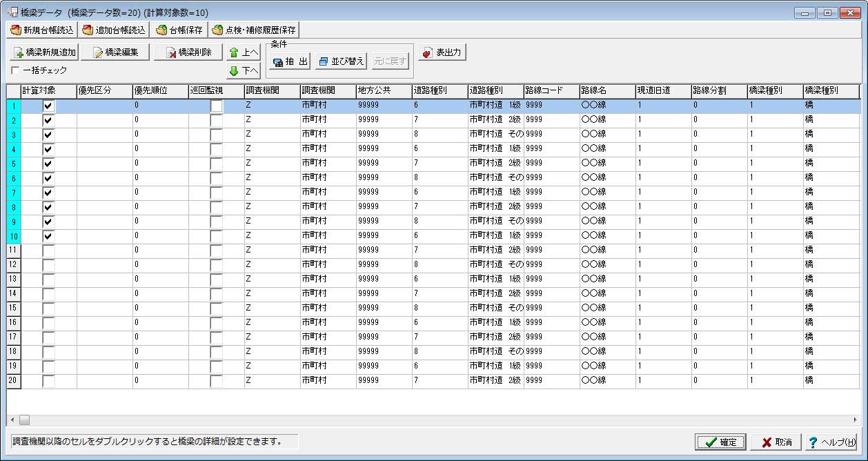868x461 pixels.
Task: Move the row down with 下へ
Action: 244,70
